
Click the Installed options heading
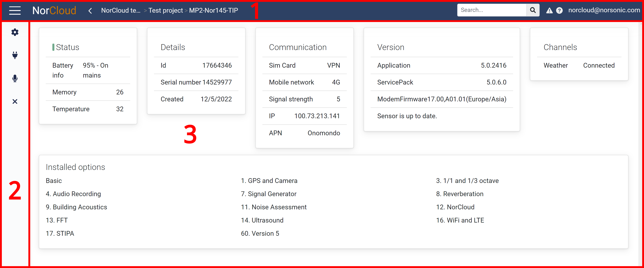pyautogui.click(x=75, y=167)
